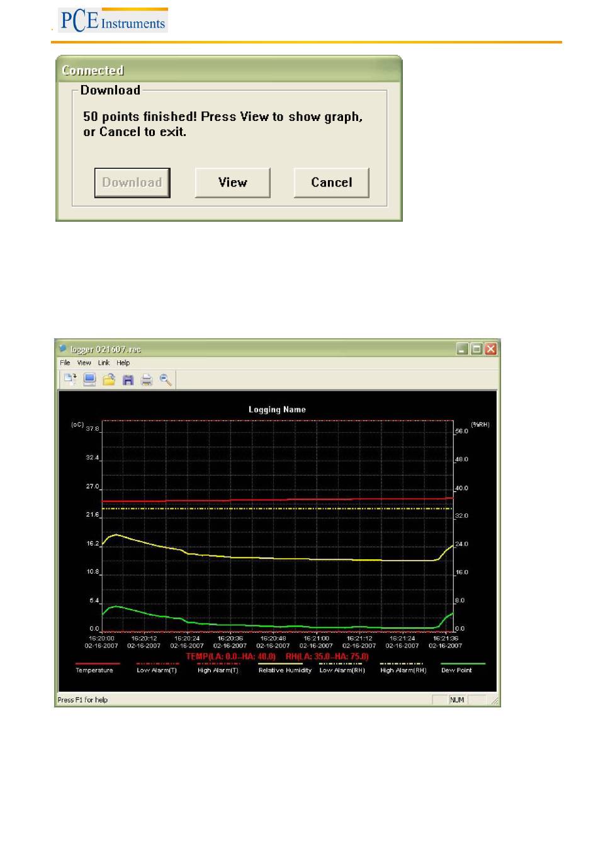Viewport: 598px width, 868px height.
Task: Click the '16:21:36' time axis label
Action: point(446,638)
